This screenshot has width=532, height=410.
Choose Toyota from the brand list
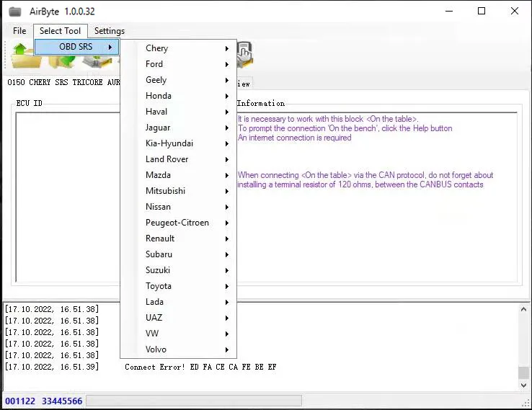tap(159, 286)
